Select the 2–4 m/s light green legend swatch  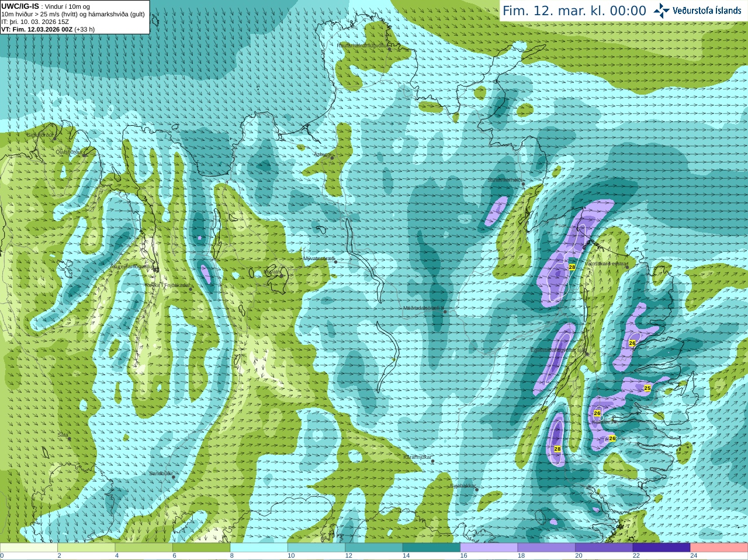[86, 547]
